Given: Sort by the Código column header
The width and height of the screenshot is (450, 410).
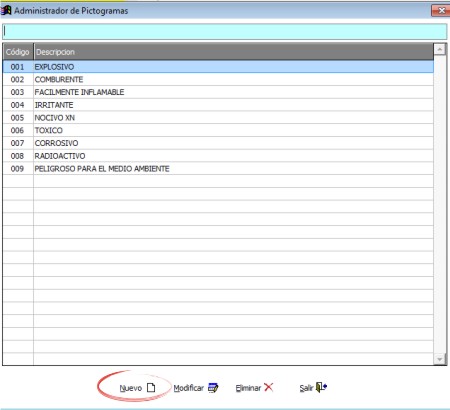Looking at the screenshot, I should click(x=18, y=52).
